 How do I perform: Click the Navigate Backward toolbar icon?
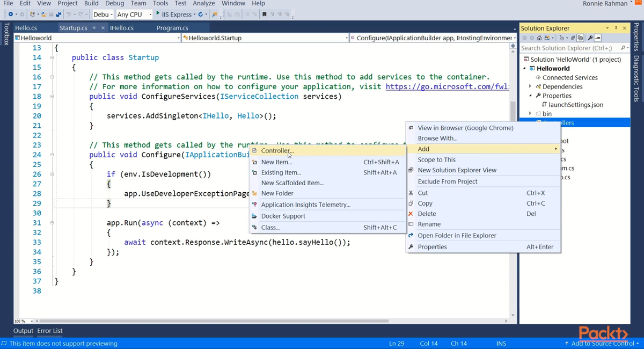pyautogui.click(x=10, y=14)
